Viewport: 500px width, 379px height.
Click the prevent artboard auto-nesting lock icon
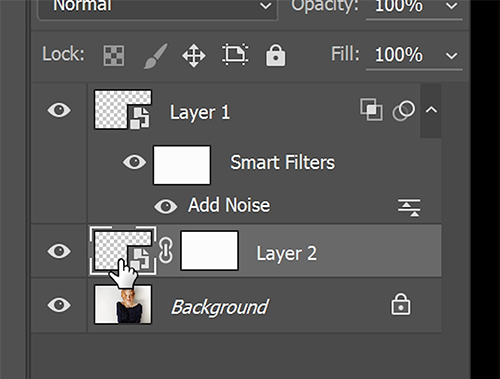click(235, 54)
